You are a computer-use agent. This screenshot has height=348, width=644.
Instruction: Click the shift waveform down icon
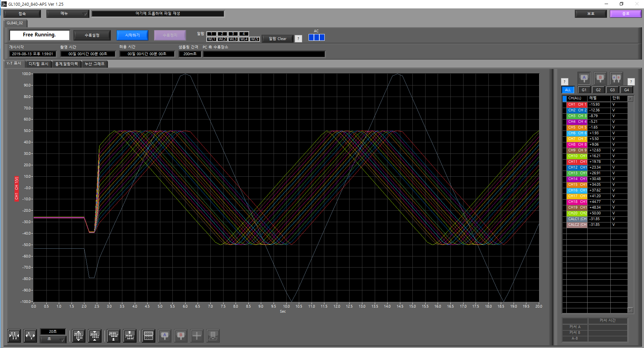tap(130, 336)
